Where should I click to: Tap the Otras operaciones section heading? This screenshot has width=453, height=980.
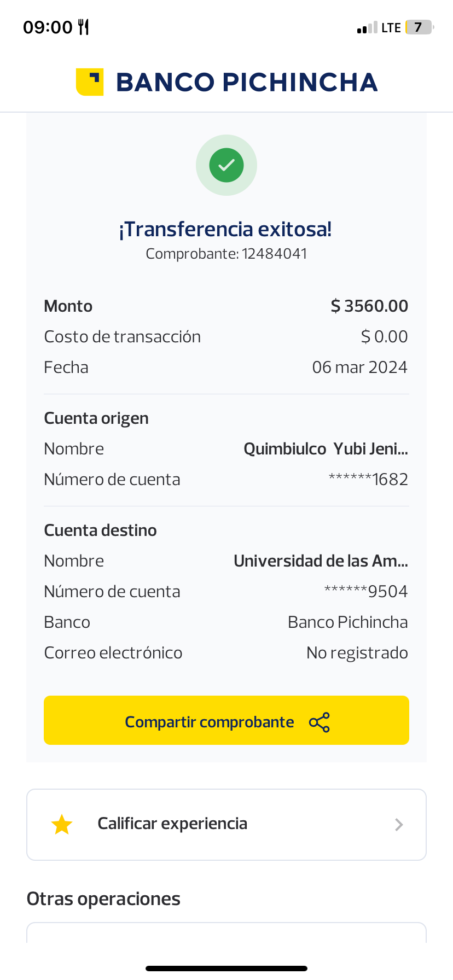pyautogui.click(x=103, y=899)
